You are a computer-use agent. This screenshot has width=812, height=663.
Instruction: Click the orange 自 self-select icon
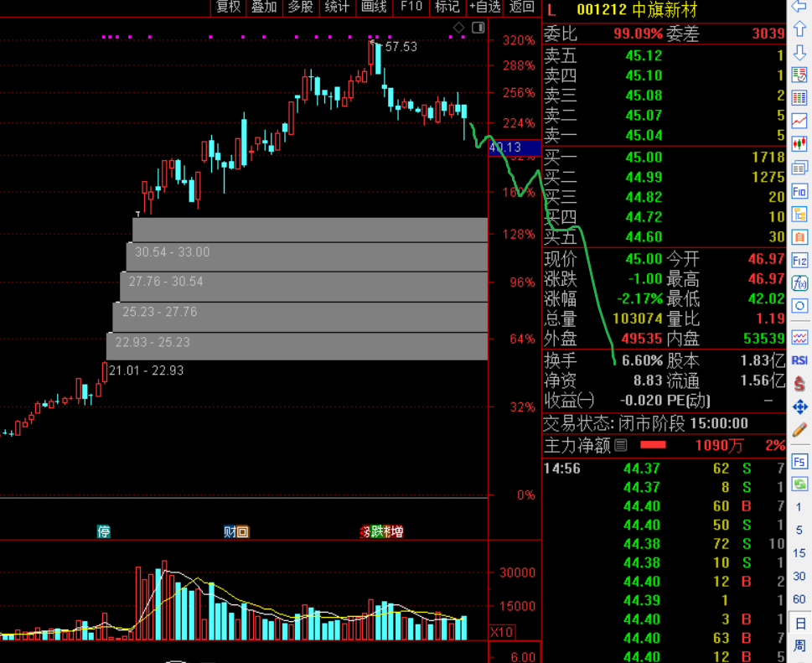click(x=799, y=238)
